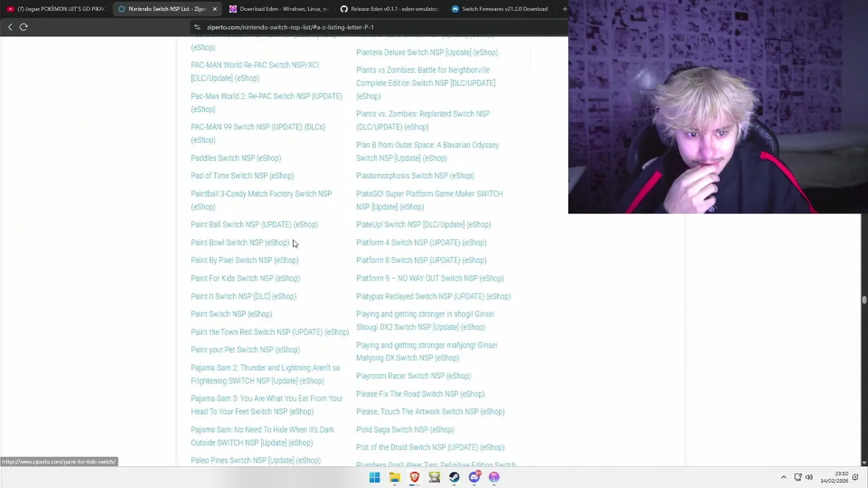Open Plants vs Zombies: Battle for Neighborville link
This screenshot has width=868, height=488.
426,83
